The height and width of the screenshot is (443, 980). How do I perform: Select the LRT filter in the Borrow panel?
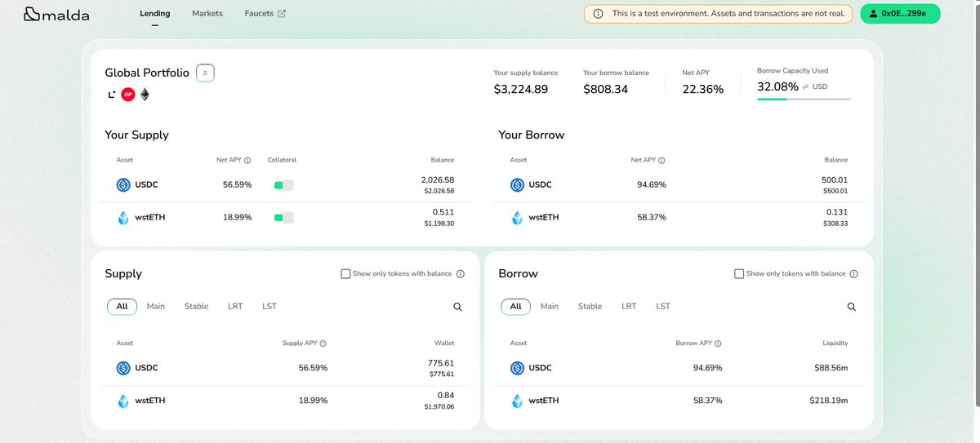[629, 307]
